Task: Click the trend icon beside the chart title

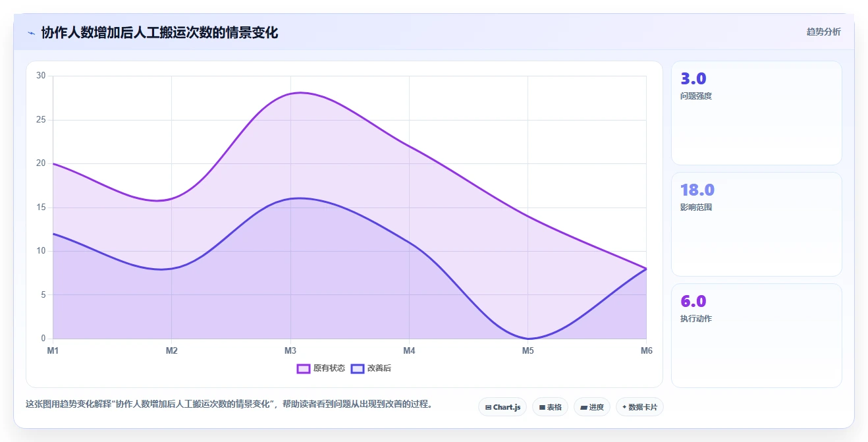Action: [x=31, y=33]
